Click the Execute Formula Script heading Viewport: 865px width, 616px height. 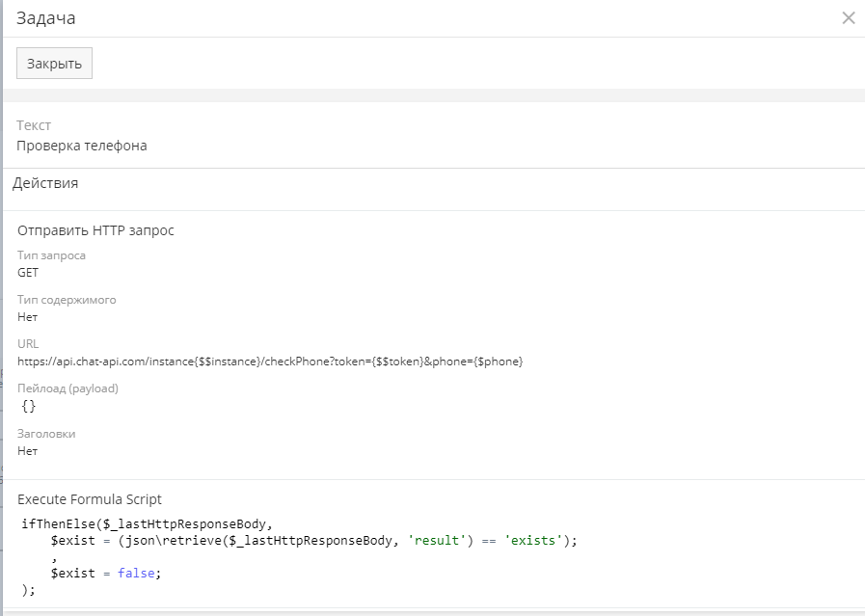[x=90, y=499]
